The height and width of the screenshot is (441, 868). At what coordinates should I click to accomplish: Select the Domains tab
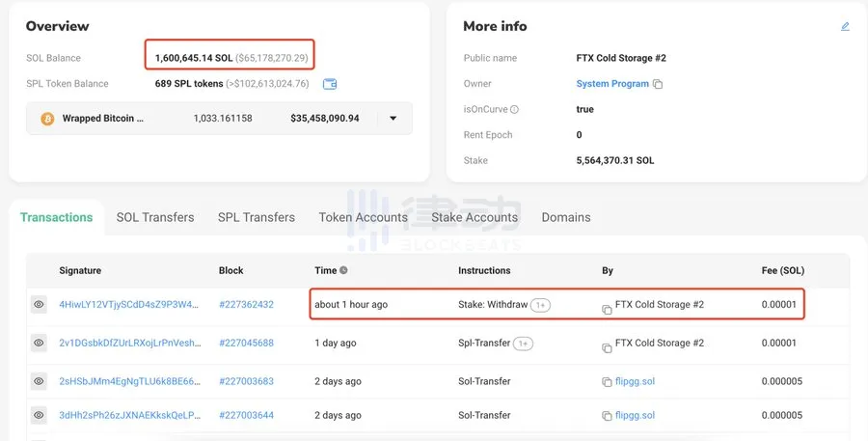566,217
